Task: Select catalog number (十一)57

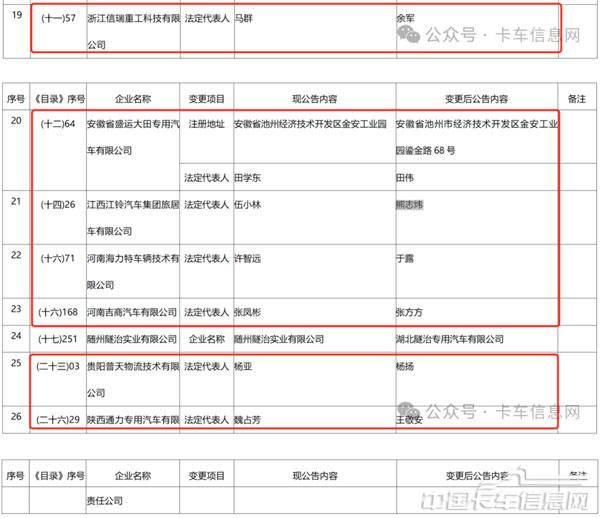Action: click(58, 18)
